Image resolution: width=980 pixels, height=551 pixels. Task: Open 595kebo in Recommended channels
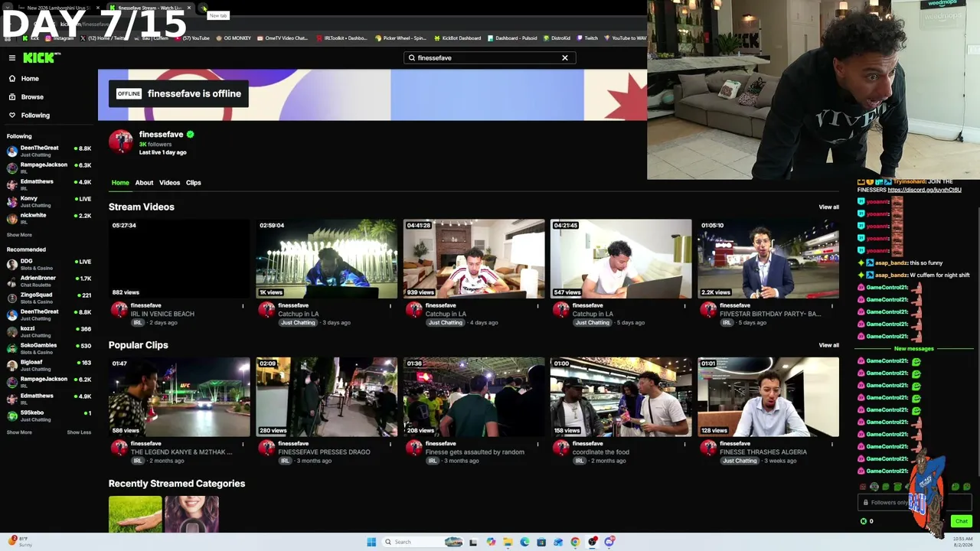[x=49, y=416]
